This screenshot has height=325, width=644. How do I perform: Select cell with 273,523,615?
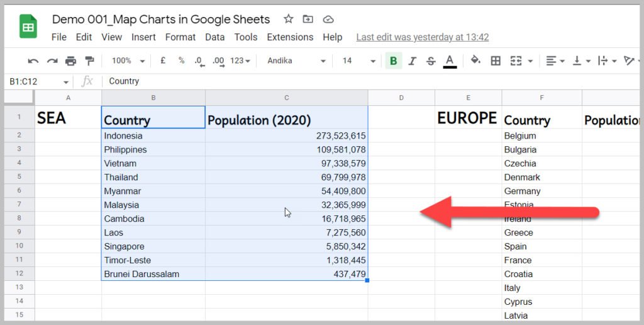[286, 136]
